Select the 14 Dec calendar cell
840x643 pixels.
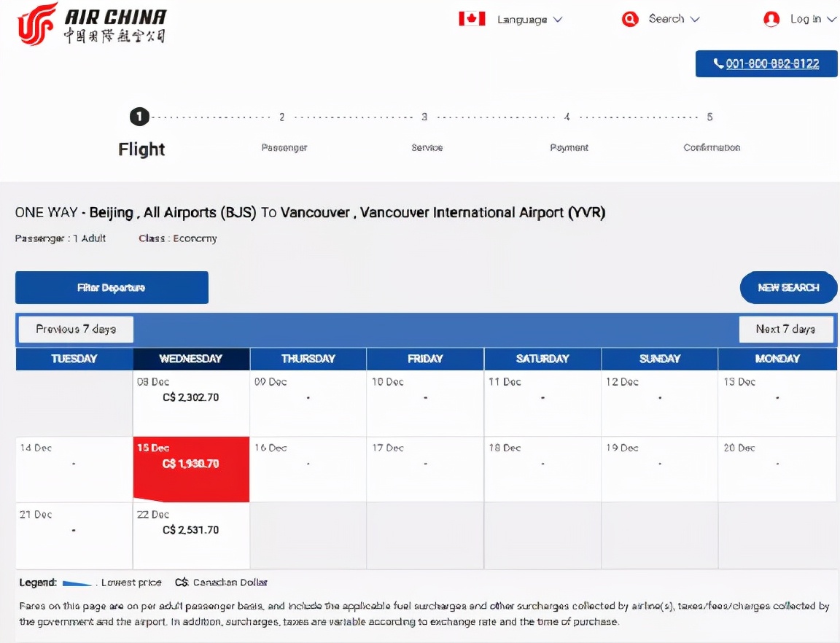(x=74, y=469)
